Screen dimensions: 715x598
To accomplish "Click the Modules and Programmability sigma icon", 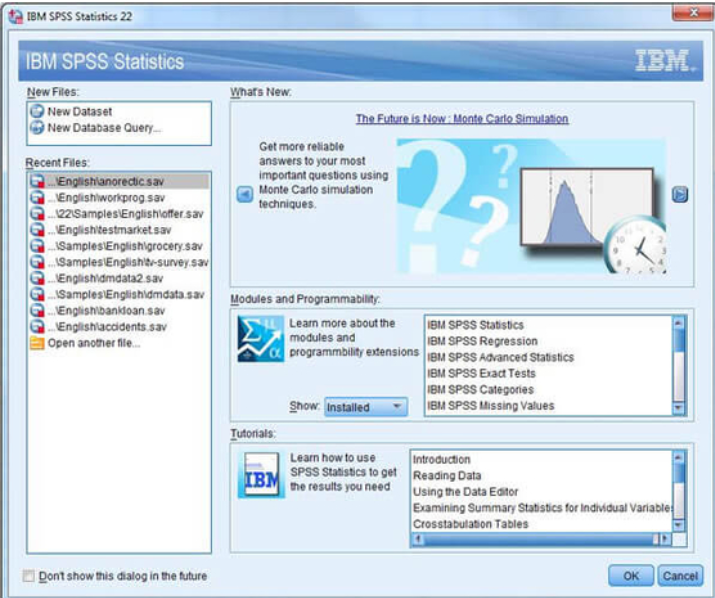I will (260, 339).
